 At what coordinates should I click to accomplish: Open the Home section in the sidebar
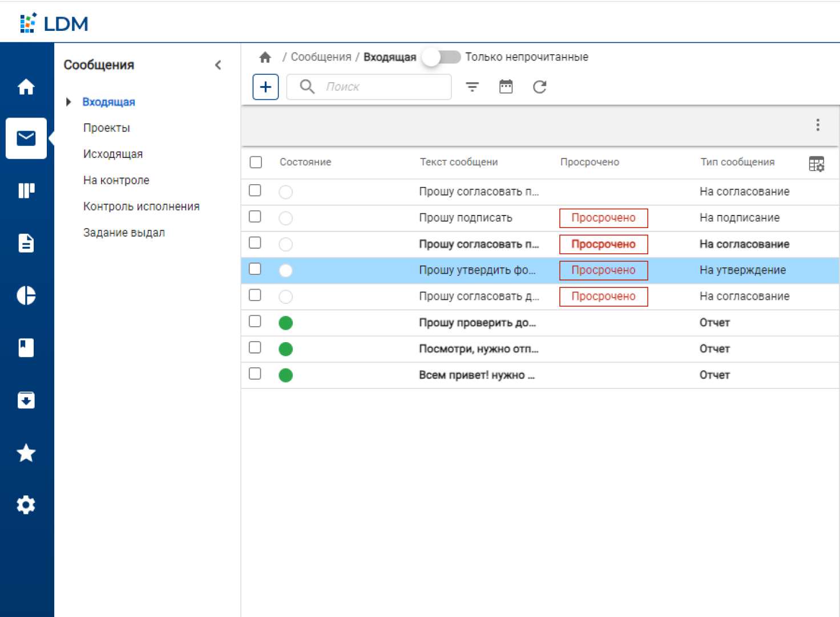(26, 87)
